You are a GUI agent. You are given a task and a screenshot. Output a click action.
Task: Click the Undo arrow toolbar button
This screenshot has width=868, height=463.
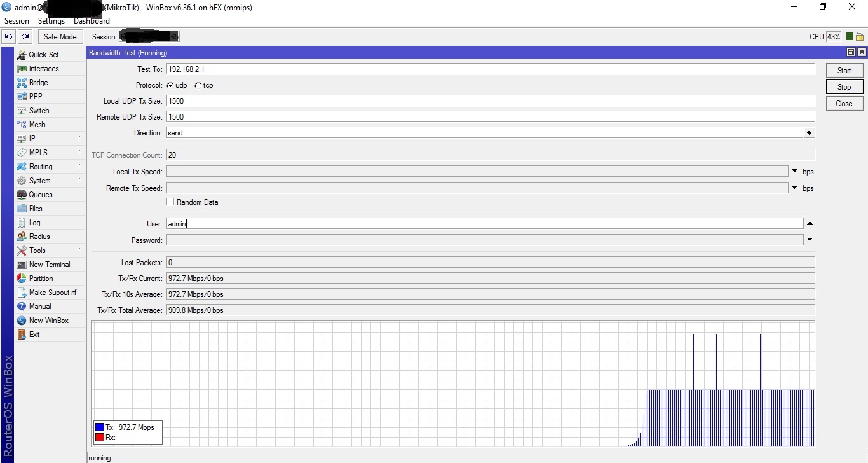point(9,37)
